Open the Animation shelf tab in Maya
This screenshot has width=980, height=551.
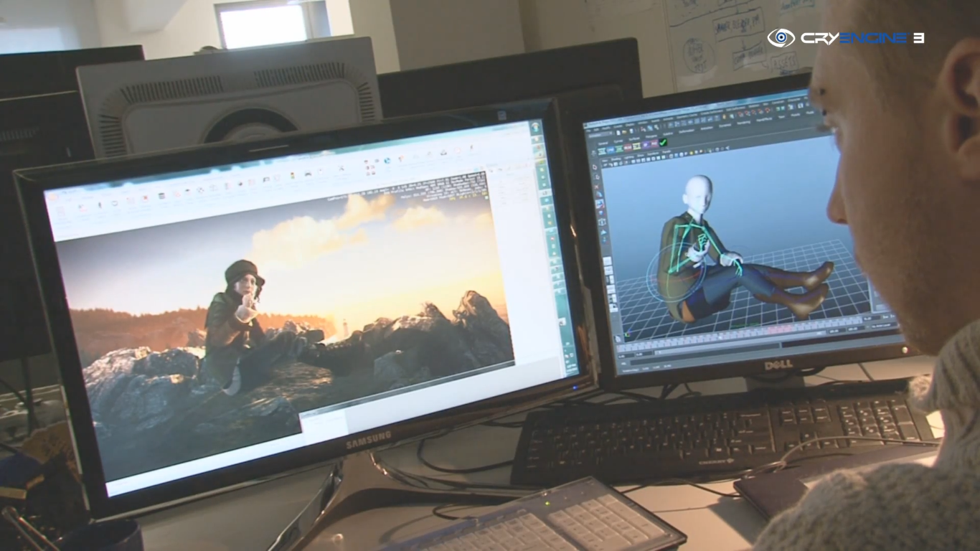click(x=707, y=128)
